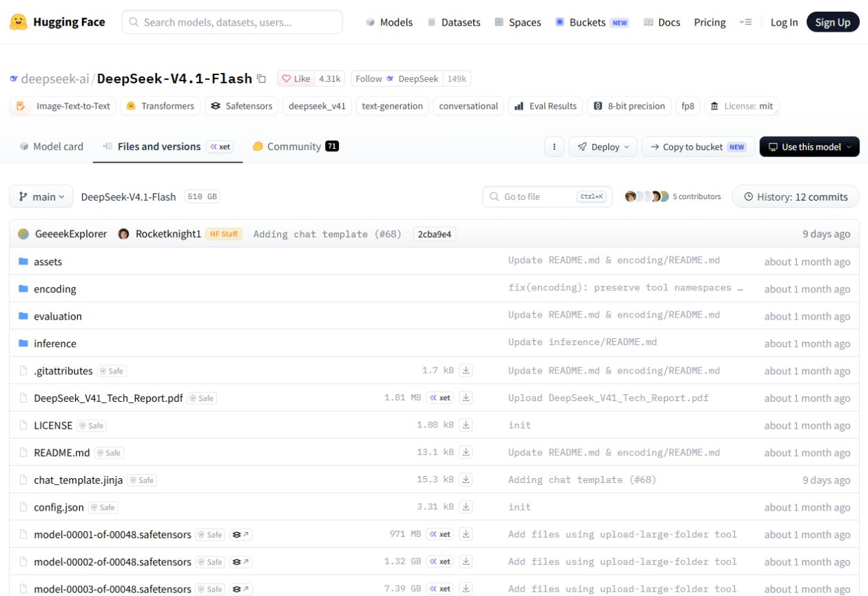Open History: 12 commits
Screen dimensions: 868x596
click(x=796, y=196)
